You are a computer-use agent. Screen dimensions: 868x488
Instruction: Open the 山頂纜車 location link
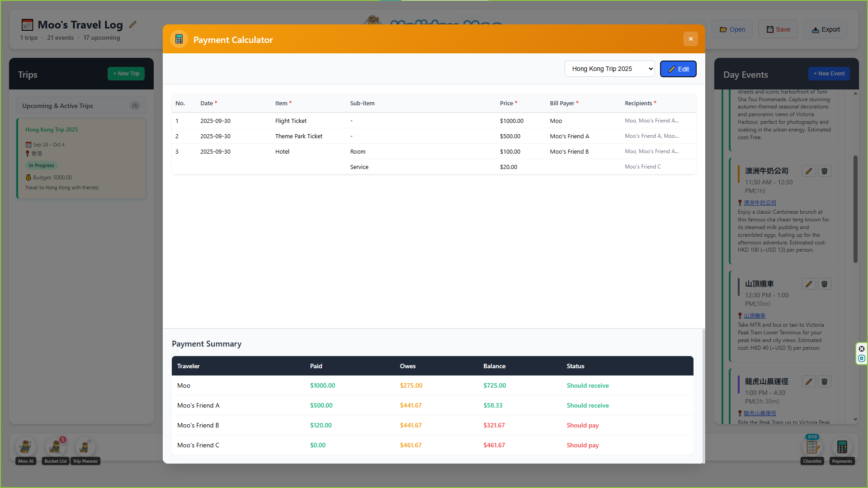coord(754,316)
